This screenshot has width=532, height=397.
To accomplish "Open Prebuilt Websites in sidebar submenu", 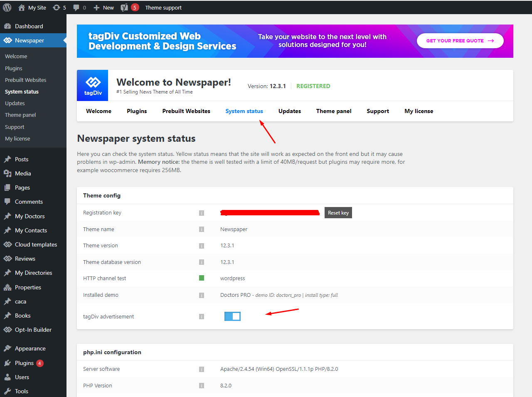I will [26, 80].
